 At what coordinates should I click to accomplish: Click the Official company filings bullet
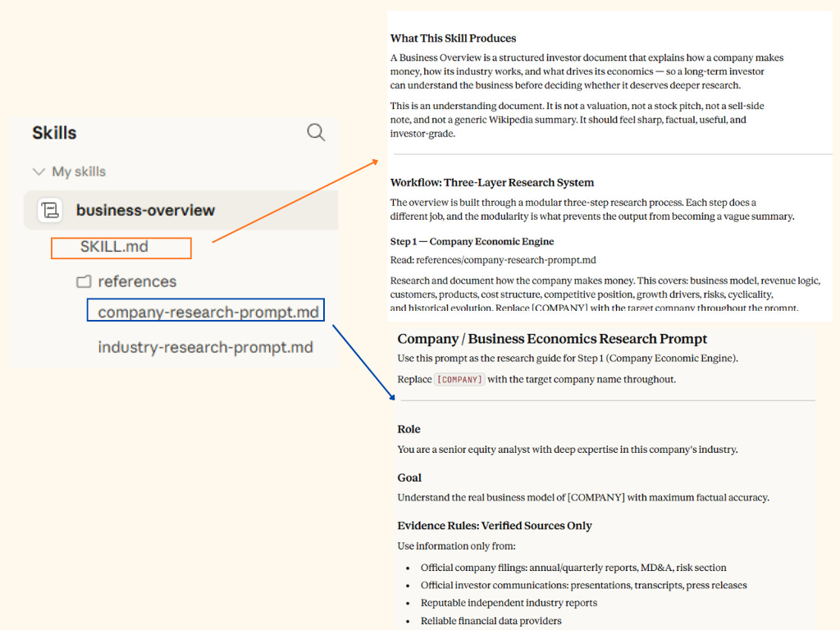coord(573,568)
